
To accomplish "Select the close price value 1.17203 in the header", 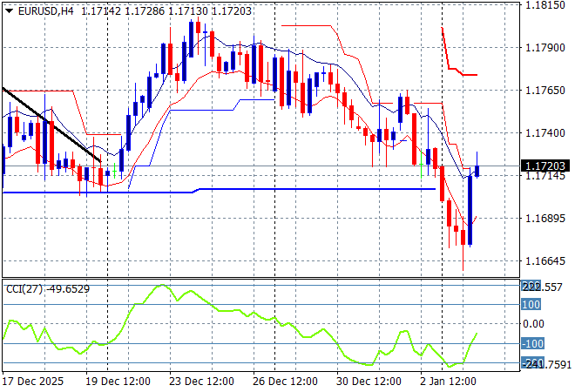I will point(232,11).
